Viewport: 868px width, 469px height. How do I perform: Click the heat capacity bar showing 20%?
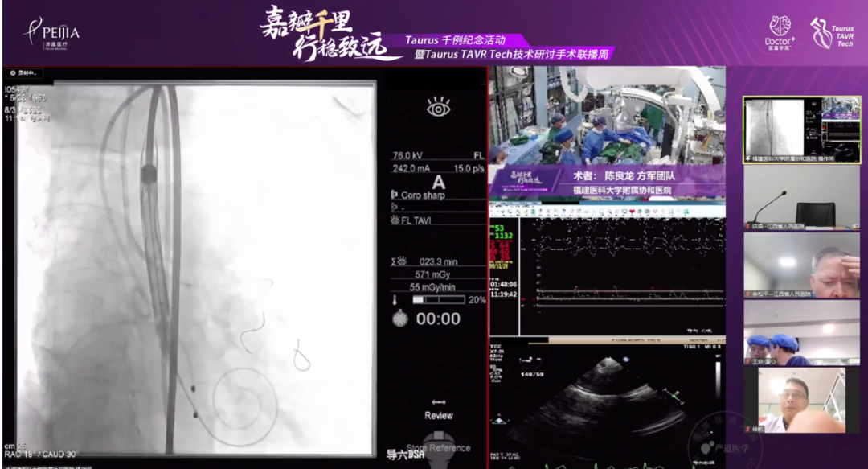pyautogui.click(x=438, y=299)
